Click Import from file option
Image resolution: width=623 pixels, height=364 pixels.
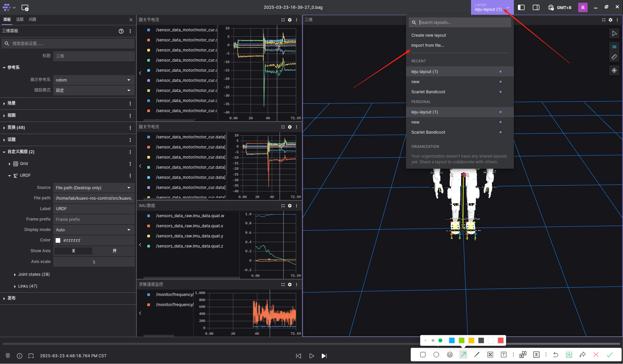[428, 45]
